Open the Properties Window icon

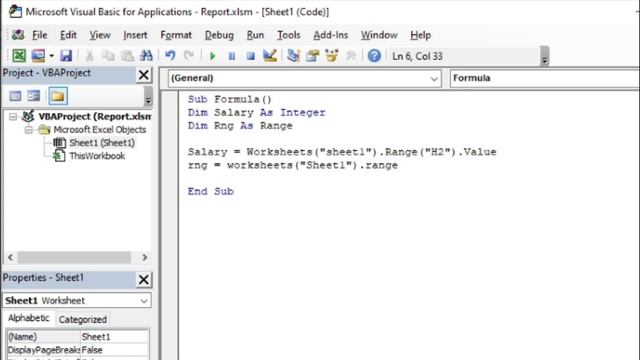tap(313, 56)
